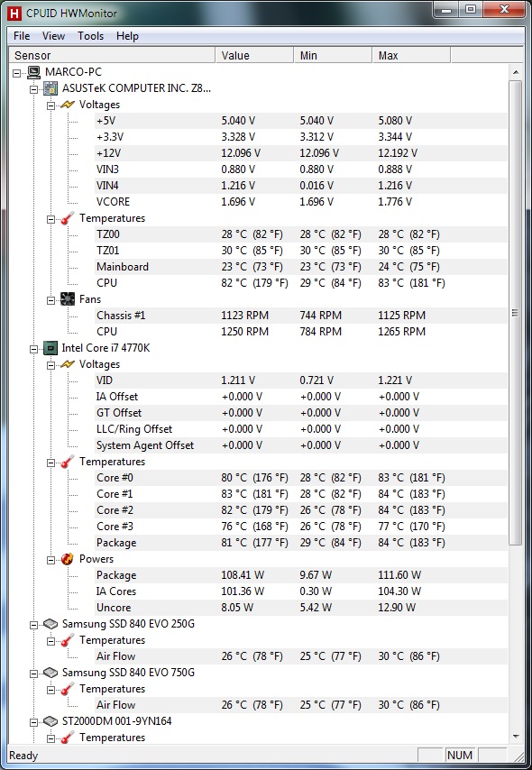This screenshot has height=770, width=532.
Task: Click the ASUSTeK motherboard icon
Action: click(x=50, y=88)
